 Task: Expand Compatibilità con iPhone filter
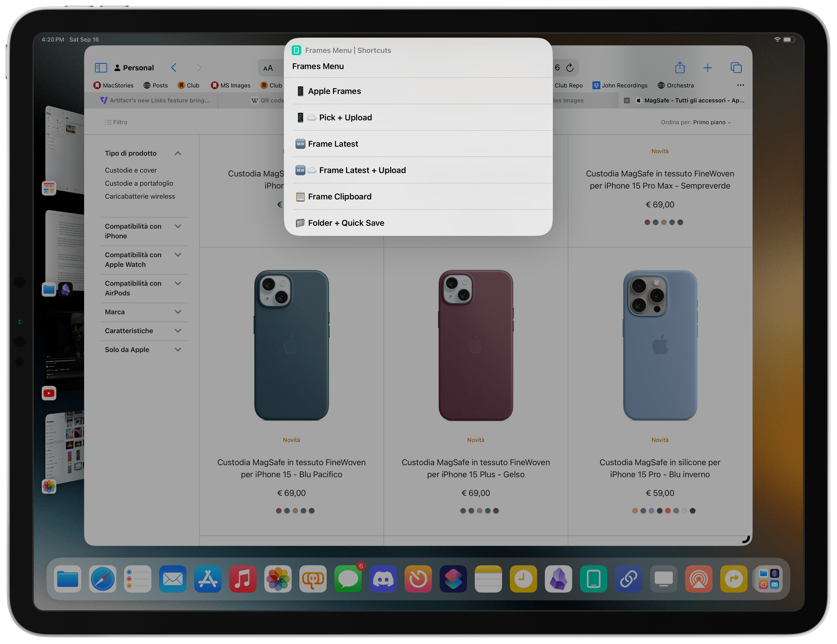pos(178,226)
